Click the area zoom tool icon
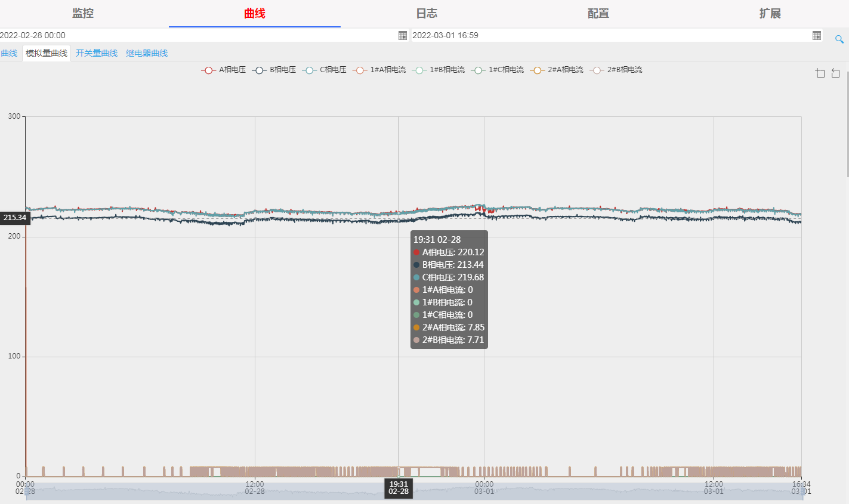This screenshot has height=504, width=849. tap(820, 73)
